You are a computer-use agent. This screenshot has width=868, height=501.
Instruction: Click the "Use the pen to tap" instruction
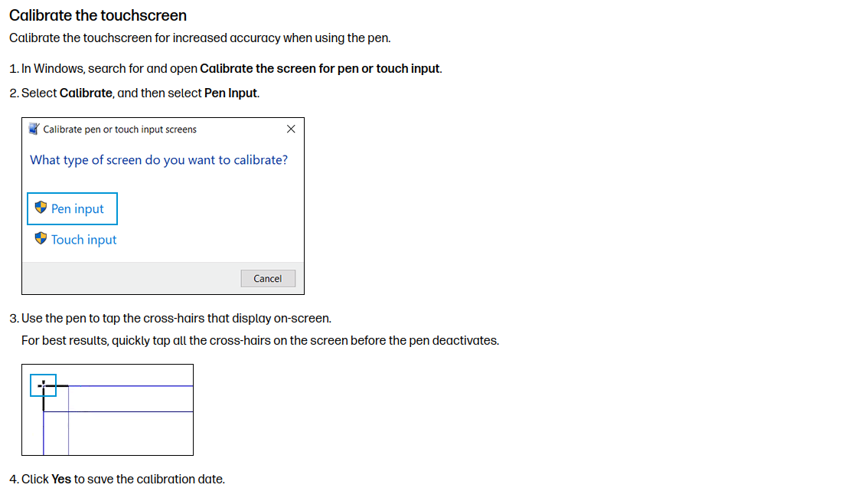176,319
